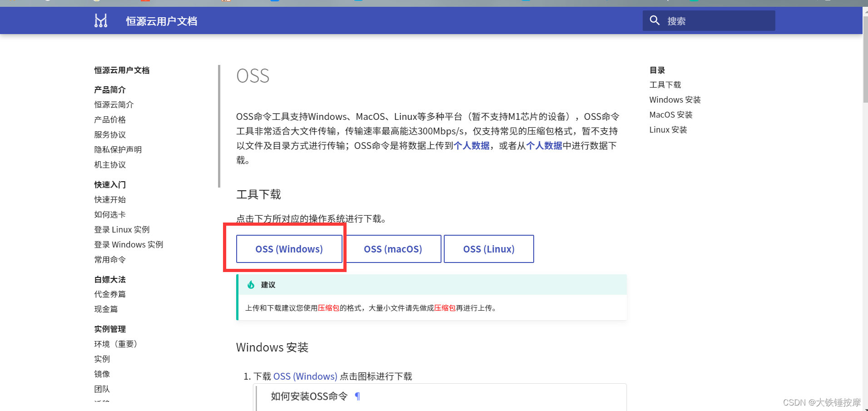Open 机主协议 sidebar item
This screenshot has width=868, height=411.
coord(110,165)
